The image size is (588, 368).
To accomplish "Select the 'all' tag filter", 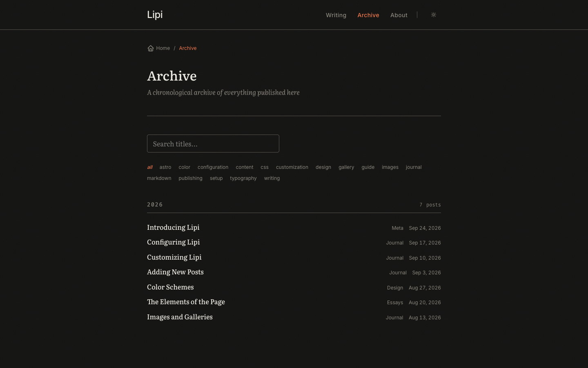I will pos(150,167).
